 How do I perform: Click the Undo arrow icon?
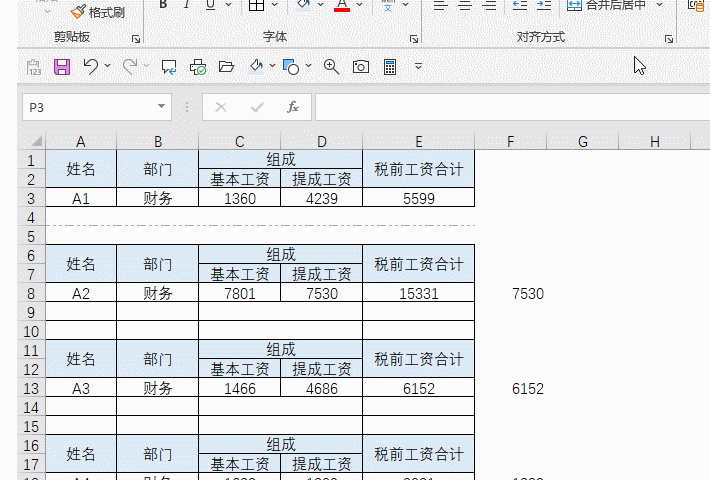[91, 67]
